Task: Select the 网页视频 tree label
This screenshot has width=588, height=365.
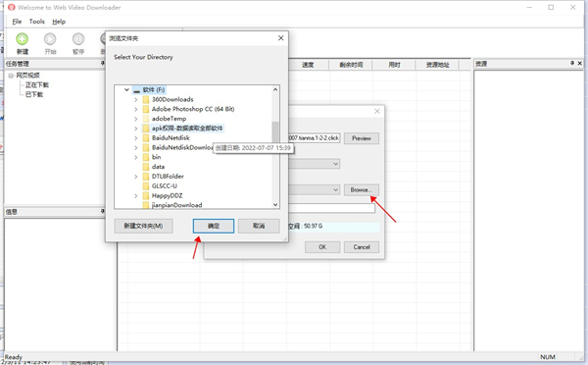Action: [27, 76]
